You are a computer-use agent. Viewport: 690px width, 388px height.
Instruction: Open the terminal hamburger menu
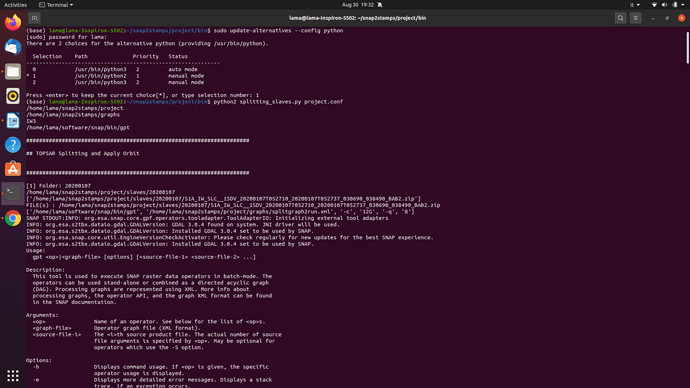(x=635, y=18)
